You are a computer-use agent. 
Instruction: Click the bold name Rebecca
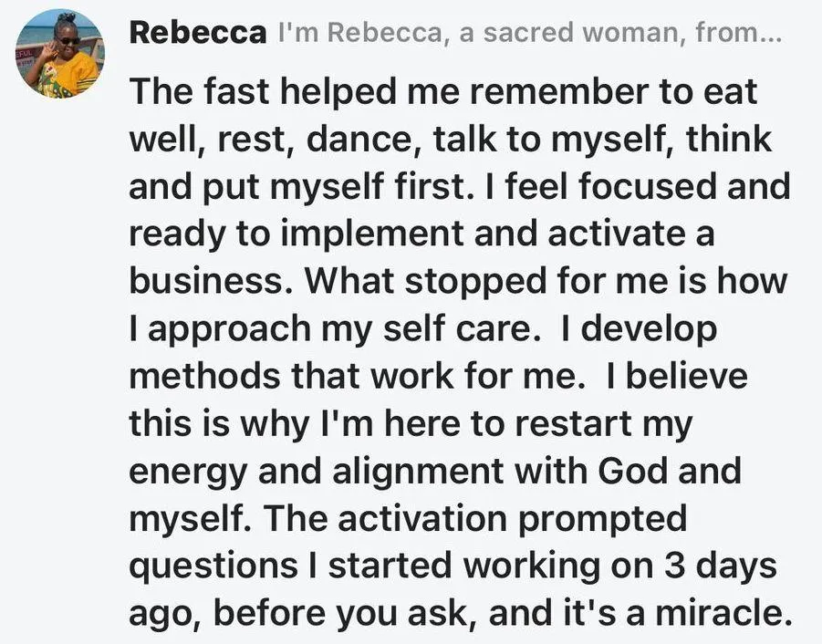(x=198, y=33)
